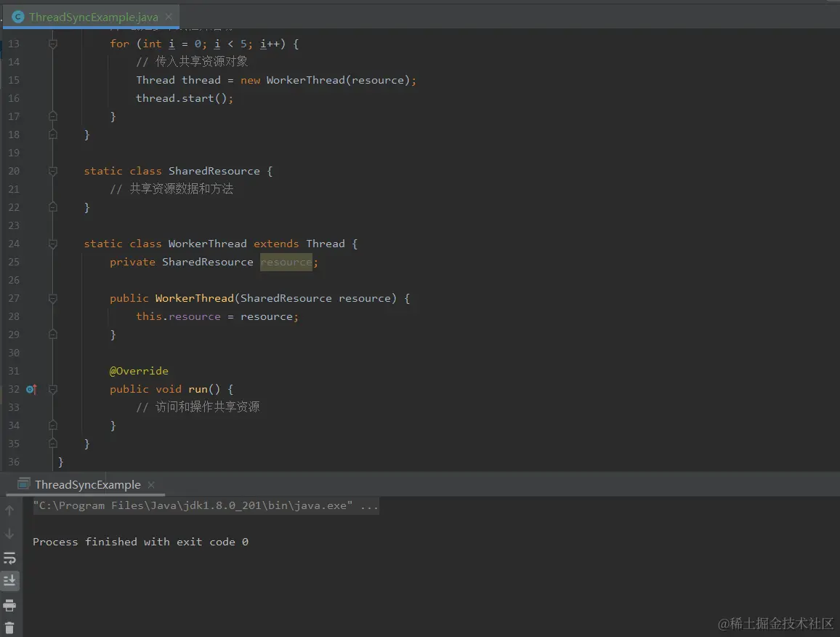This screenshot has width=840, height=637.
Task: Click the up stack trace arrow icon
Action: [x=9, y=510]
